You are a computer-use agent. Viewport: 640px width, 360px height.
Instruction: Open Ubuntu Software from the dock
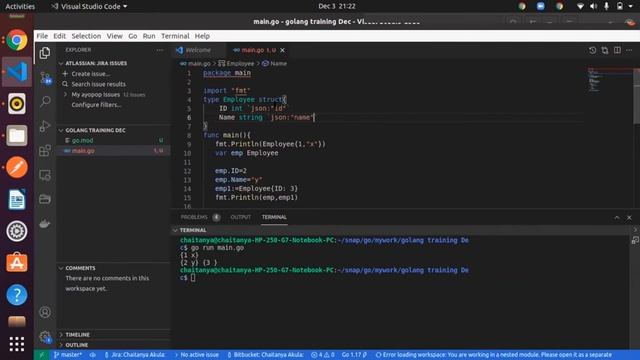[17, 263]
